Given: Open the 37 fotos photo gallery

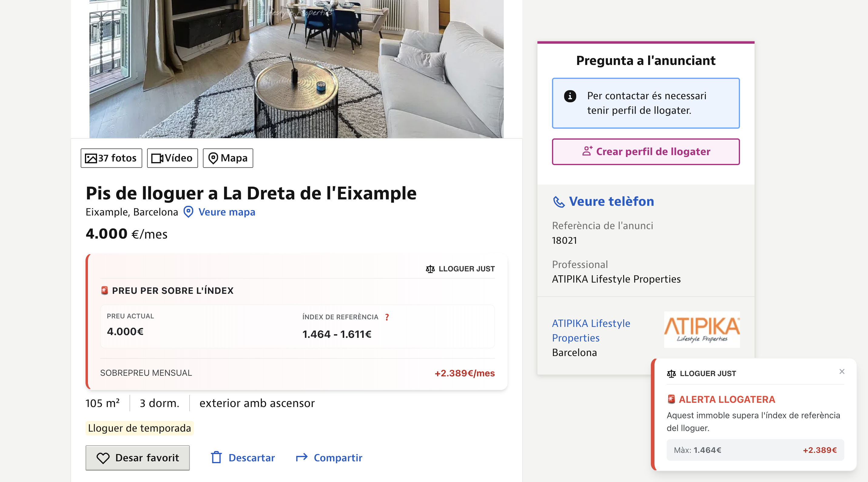Looking at the screenshot, I should (111, 158).
